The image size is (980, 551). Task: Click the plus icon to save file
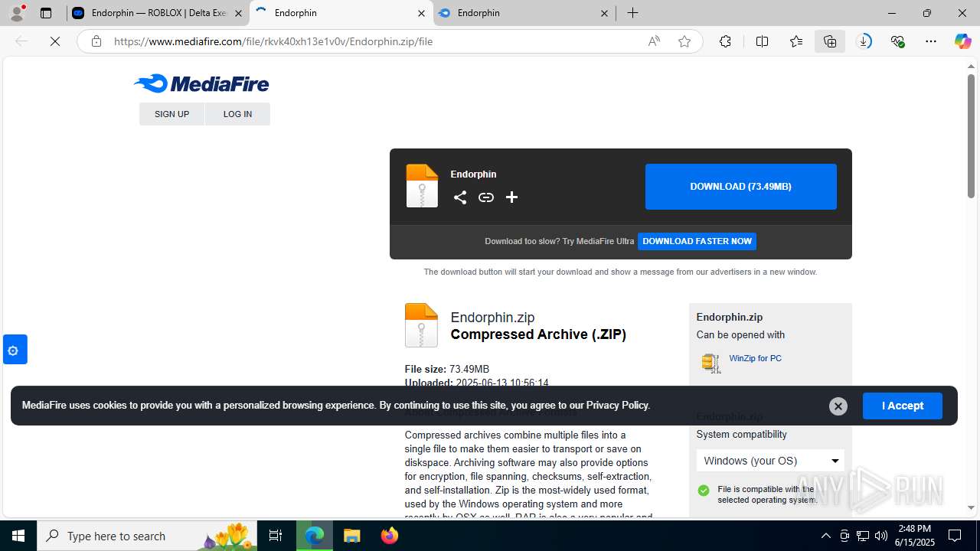511,197
